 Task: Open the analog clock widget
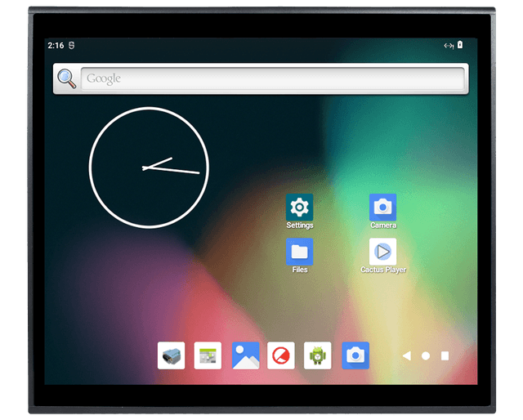(x=149, y=168)
